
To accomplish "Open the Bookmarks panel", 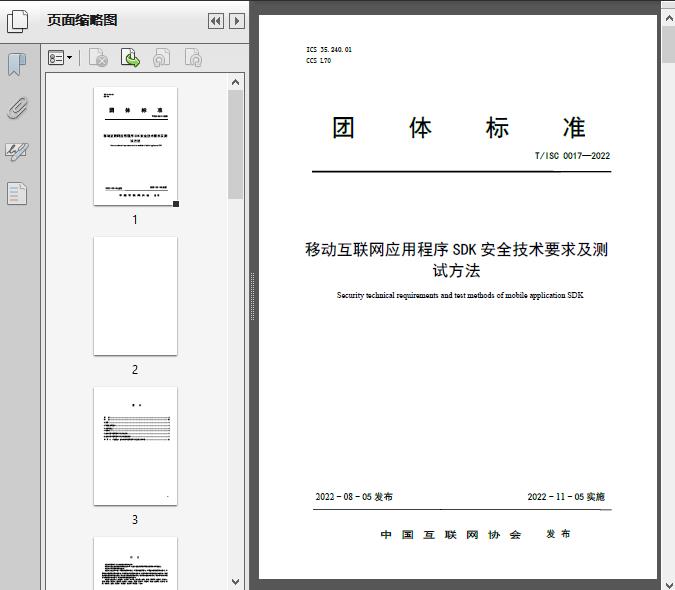I will pyautogui.click(x=17, y=65).
